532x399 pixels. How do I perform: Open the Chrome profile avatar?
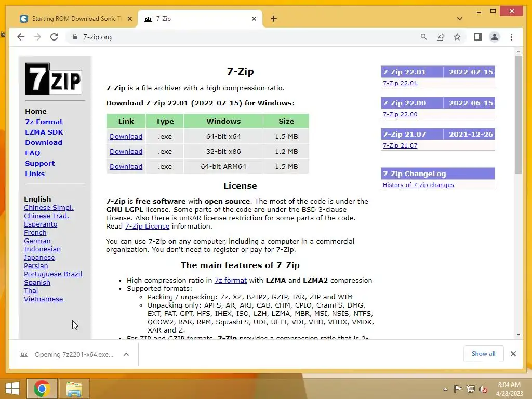click(495, 37)
